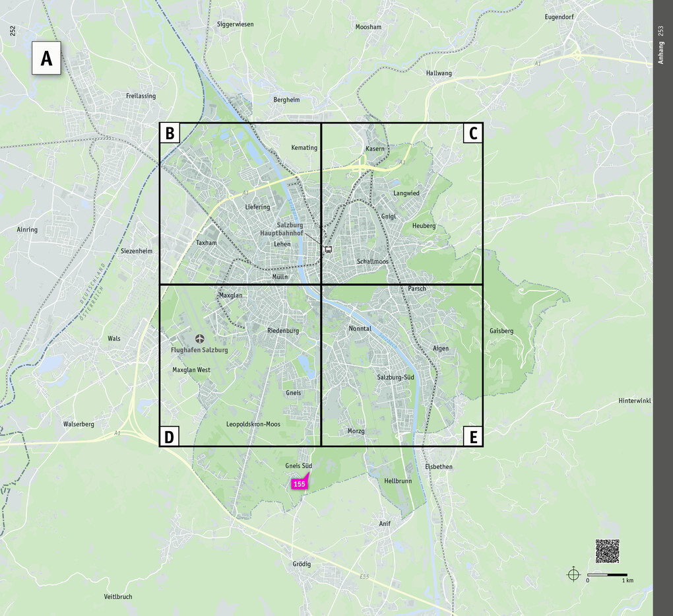The image size is (673, 616).
Task: Click the Heuberg label
Action: click(424, 226)
